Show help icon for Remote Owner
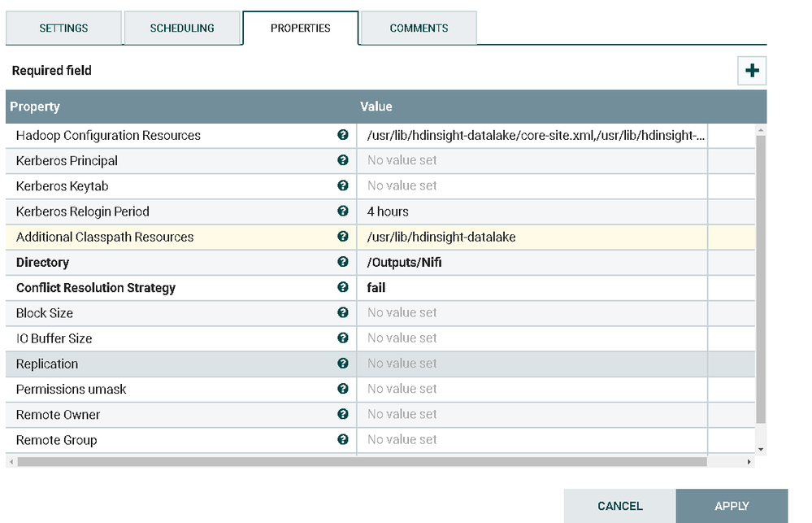The image size is (812, 523). [x=342, y=414]
